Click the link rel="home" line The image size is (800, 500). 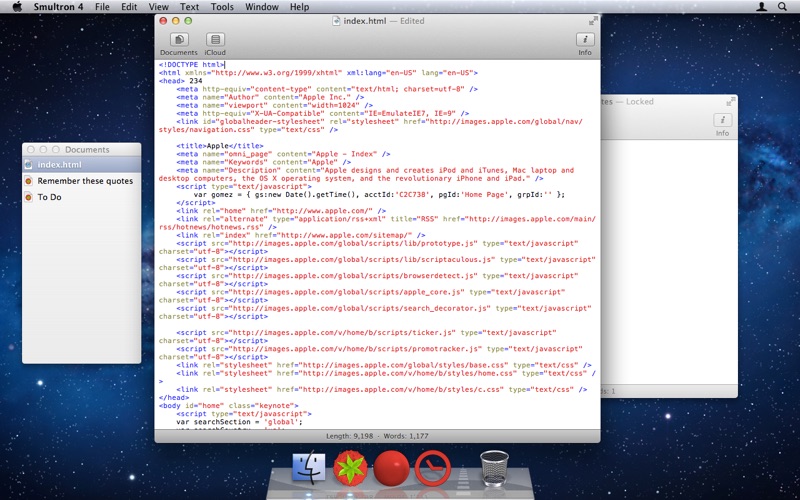[x=281, y=211]
